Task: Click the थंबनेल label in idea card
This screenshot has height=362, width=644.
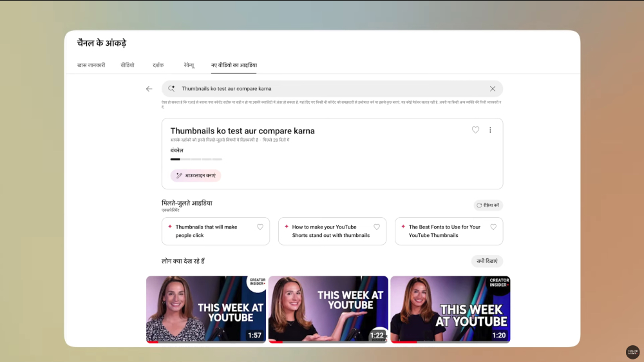Action: tap(177, 150)
